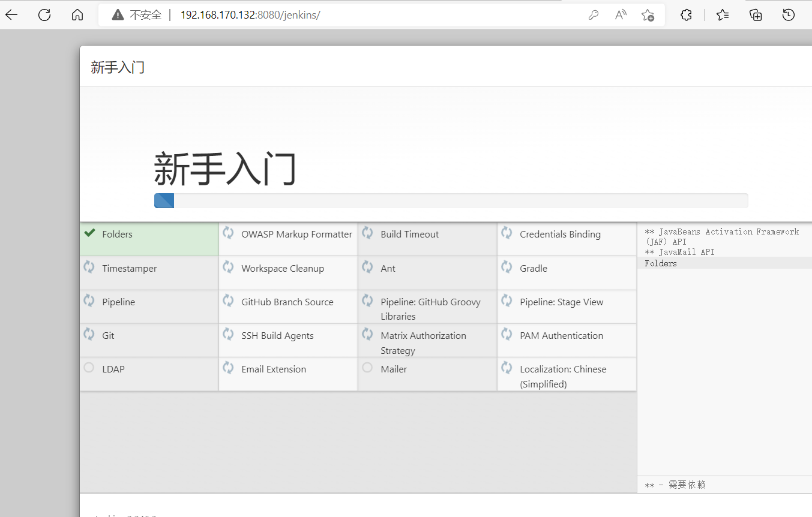The width and height of the screenshot is (812, 517).
Task: Open the browser home page
Action: 77,15
